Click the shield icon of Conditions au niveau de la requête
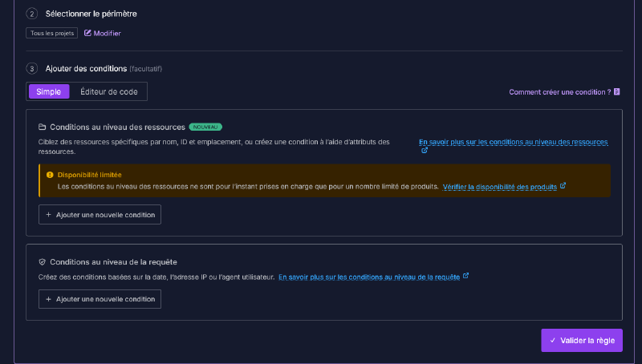Screen dimensions: 642x364 (43, 262)
